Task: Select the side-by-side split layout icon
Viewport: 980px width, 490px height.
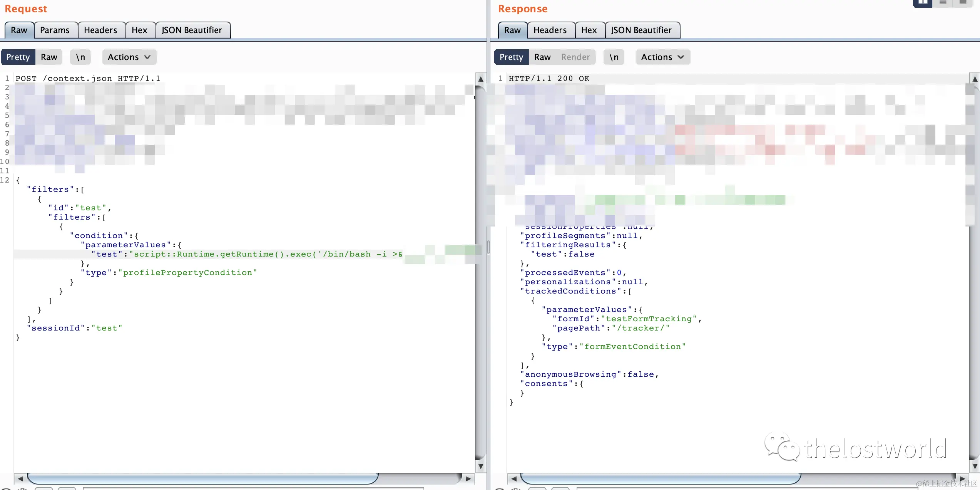Action: pos(923,3)
